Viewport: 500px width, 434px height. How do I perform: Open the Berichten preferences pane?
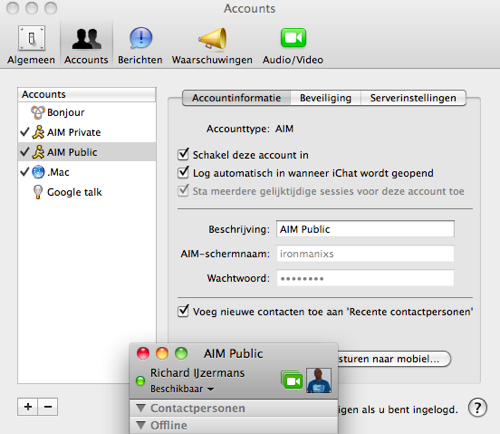140,45
